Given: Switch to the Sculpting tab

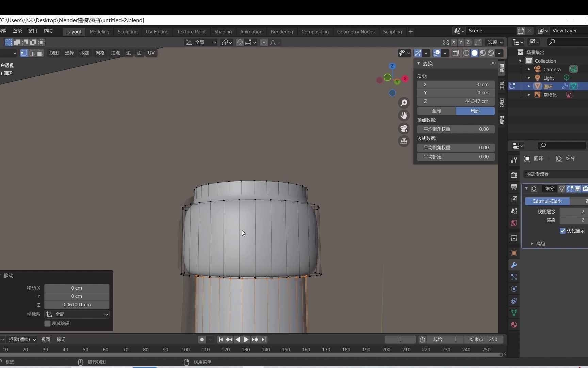Looking at the screenshot, I should click(128, 32).
